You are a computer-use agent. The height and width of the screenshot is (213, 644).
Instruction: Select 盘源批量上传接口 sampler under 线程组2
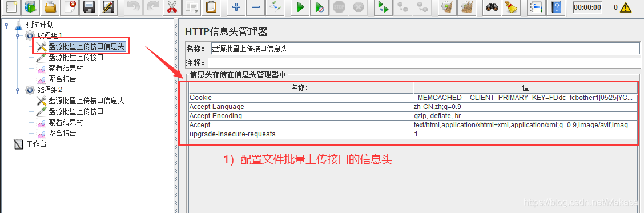coord(76,111)
